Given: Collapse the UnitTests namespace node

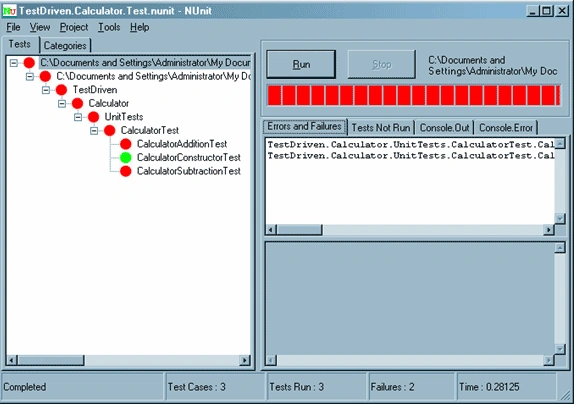Looking at the screenshot, I should coord(78,117).
